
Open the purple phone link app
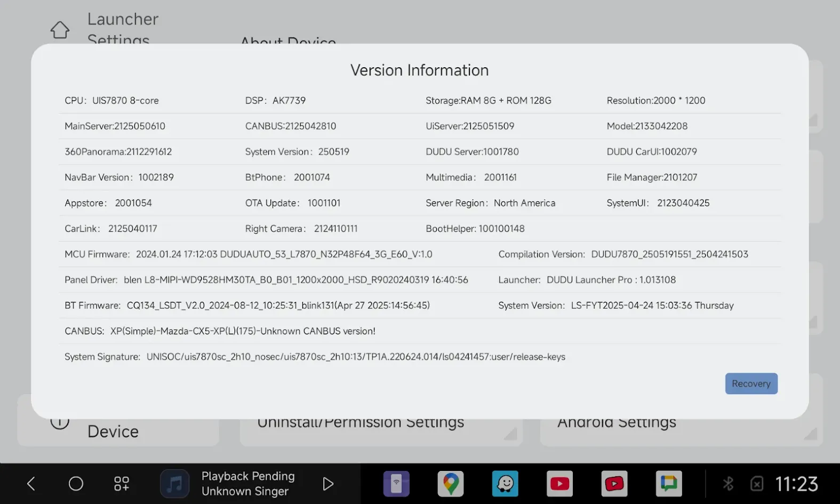tap(396, 484)
